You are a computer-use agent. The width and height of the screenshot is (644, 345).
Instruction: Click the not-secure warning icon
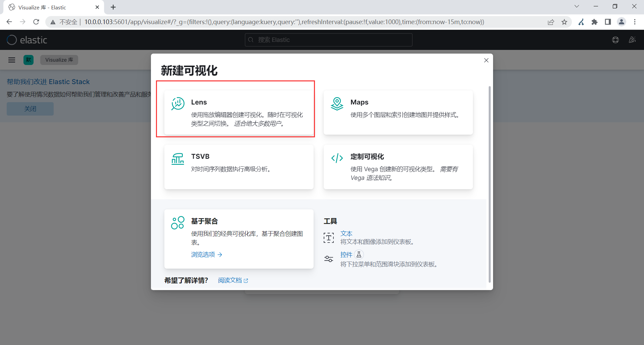[x=53, y=22]
